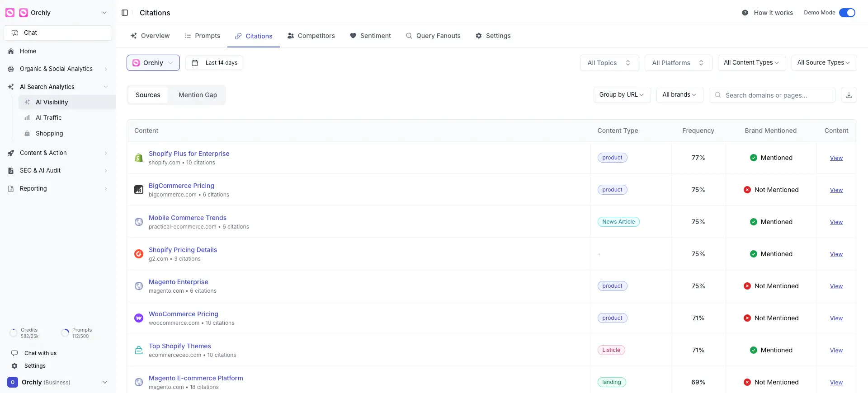This screenshot has height=393, width=868.
Task: Click the AI Traffic bar chart icon
Action: (x=27, y=118)
